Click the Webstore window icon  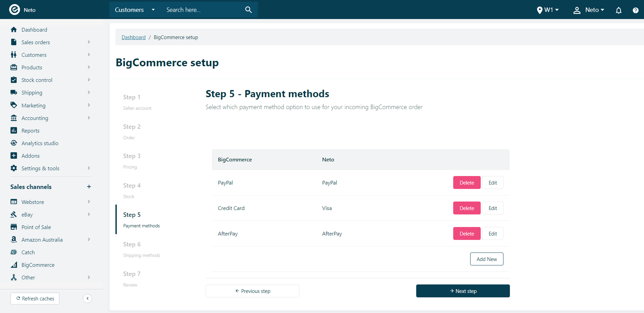click(14, 202)
